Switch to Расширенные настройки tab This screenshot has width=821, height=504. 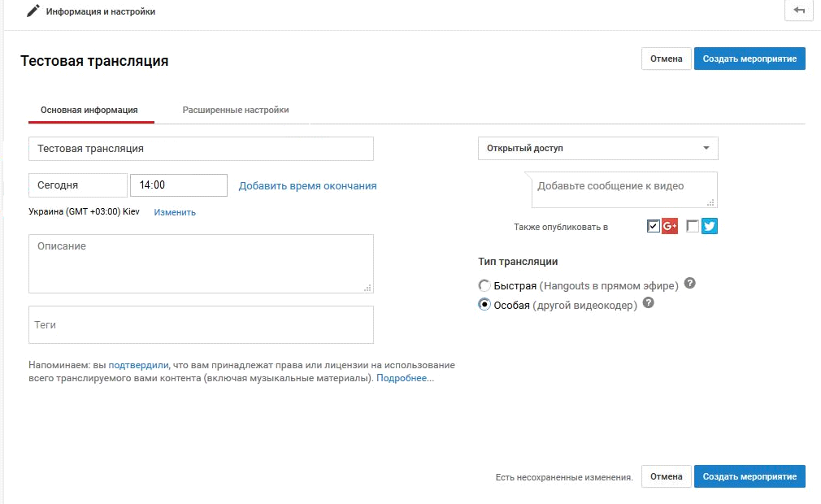click(236, 110)
